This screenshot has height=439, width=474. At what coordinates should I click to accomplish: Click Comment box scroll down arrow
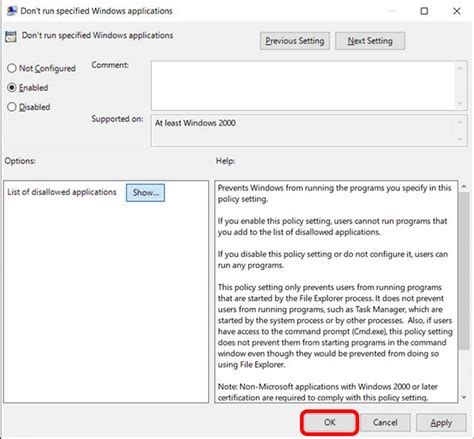tap(460, 103)
